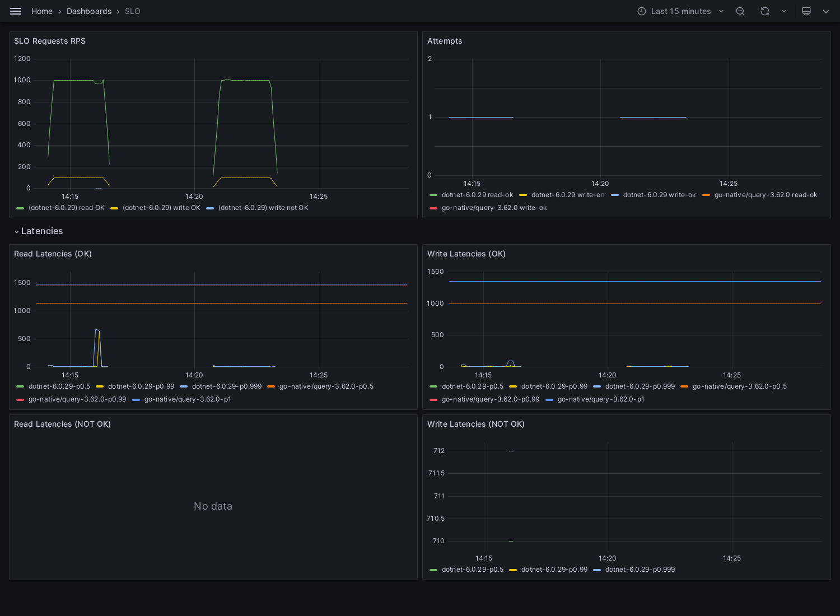Click the 711.5 y-axis label
The height and width of the screenshot is (616, 840).
pyautogui.click(x=436, y=473)
